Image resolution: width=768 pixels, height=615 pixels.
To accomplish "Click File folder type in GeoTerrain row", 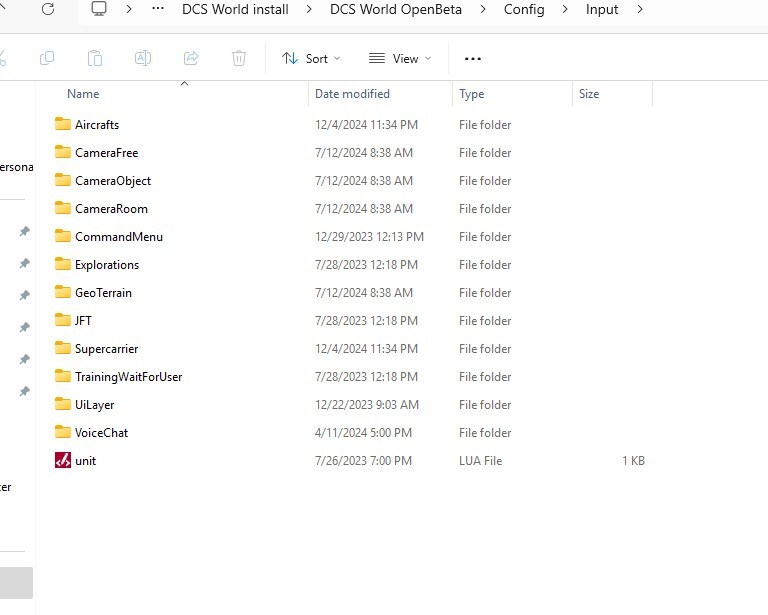I will [485, 293].
